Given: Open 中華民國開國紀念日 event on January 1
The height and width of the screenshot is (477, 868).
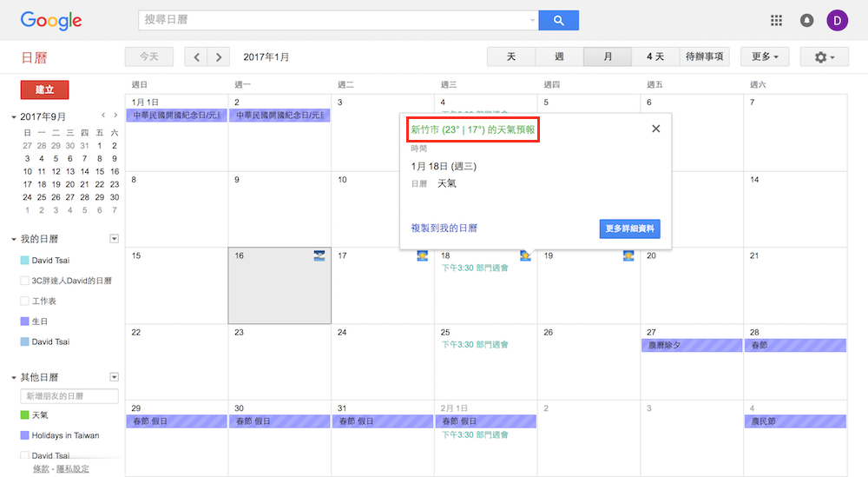Looking at the screenshot, I should (x=176, y=116).
